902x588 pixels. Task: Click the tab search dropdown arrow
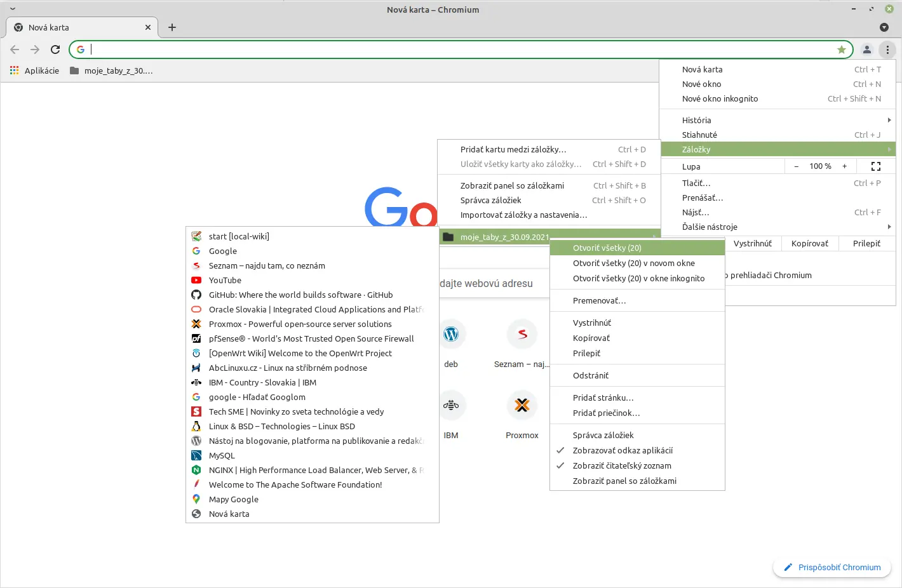click(884, 27)
